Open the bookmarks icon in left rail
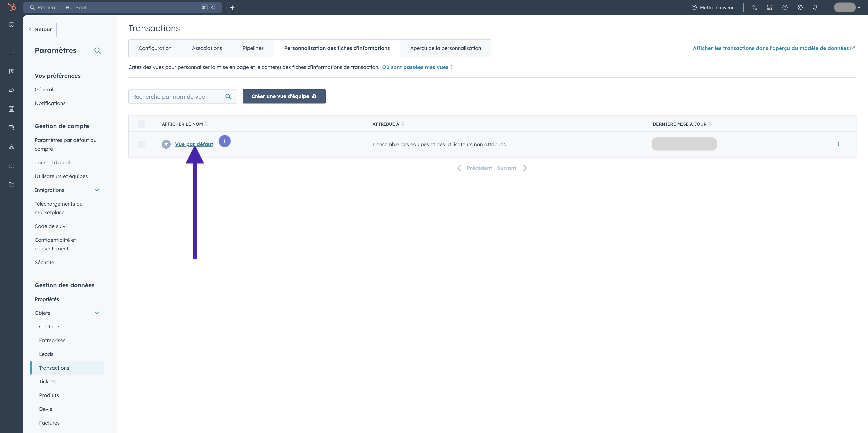The image size is (868, 433). [x=12, y=25]
